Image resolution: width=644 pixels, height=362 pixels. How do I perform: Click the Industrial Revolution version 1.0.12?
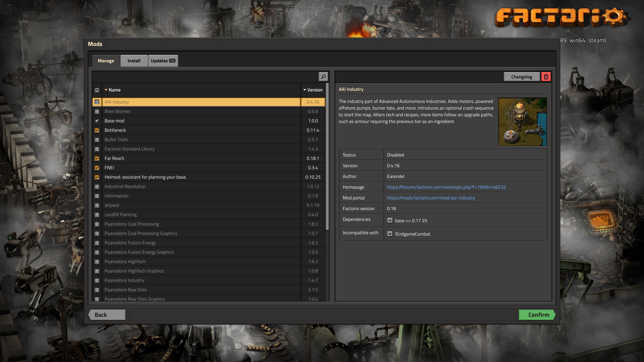(x=313, y=187)
